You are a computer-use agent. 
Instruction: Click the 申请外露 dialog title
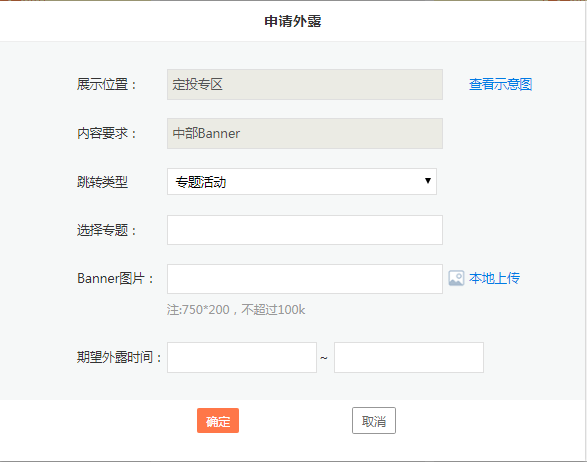[293, 21]
